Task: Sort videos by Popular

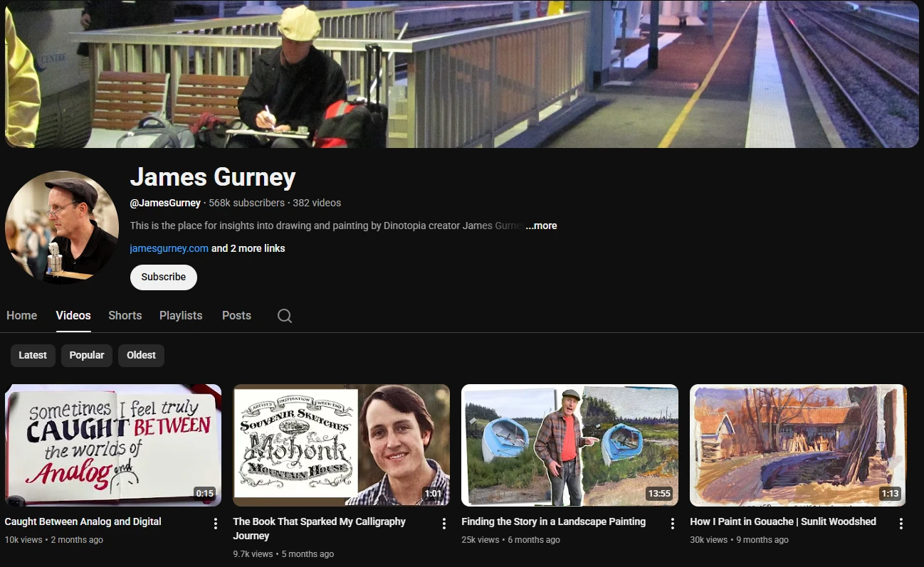Action: (87, 355)
